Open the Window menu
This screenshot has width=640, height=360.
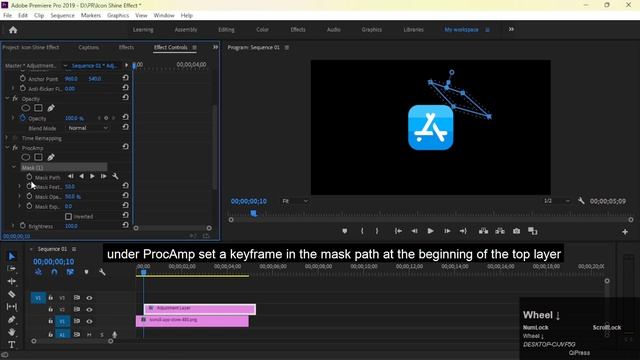click(x=164, y=15)
